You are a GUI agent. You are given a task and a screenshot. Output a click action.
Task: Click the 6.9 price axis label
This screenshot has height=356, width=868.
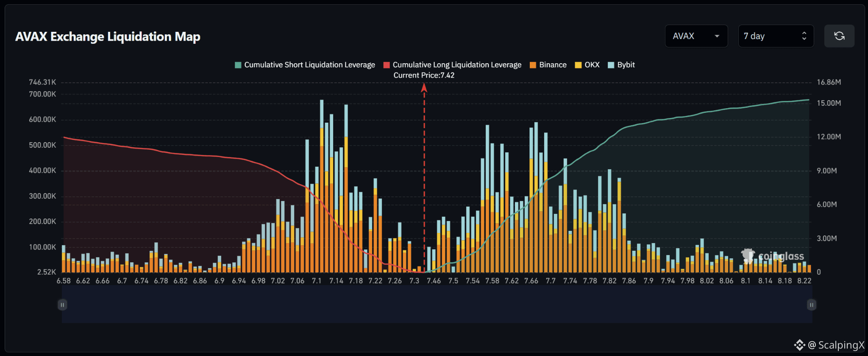219,281
